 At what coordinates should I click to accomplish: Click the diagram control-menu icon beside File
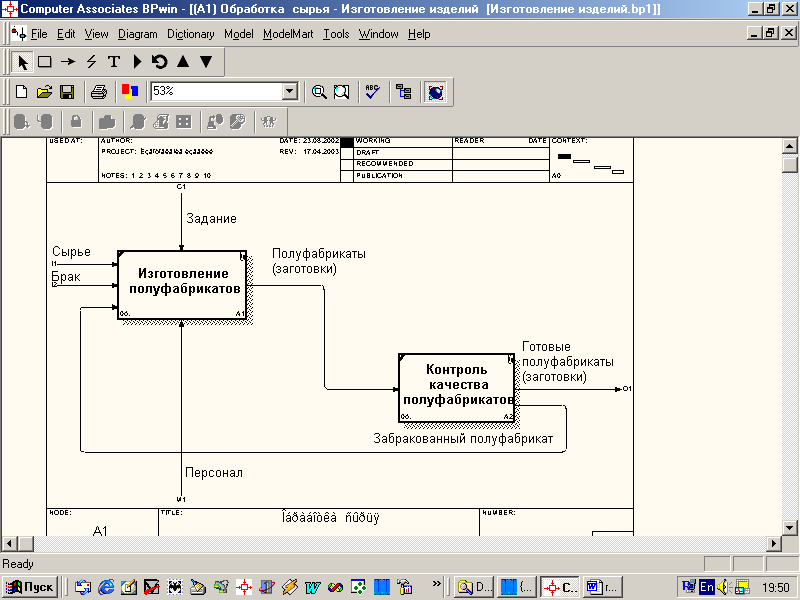(19, 34)
